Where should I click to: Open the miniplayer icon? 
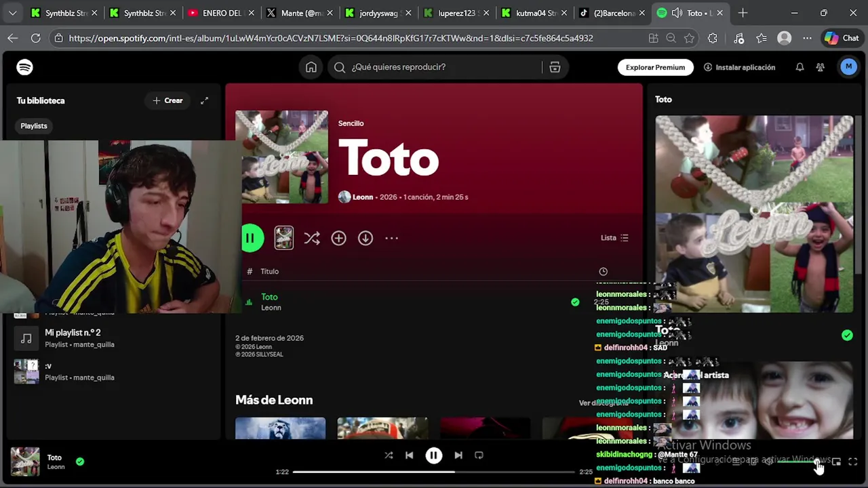(836, 462)
